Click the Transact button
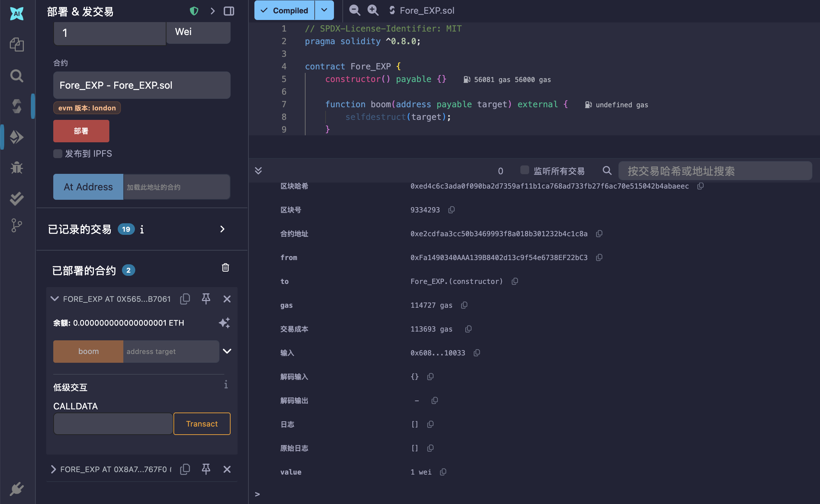This screenshot has width=820, height=504. pos(202,424)
